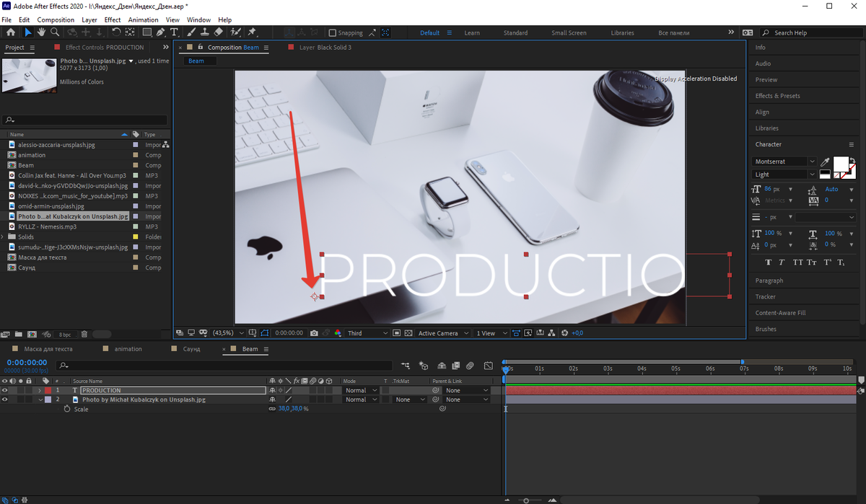Open the Tracker panel
Image resolution: width=866 pixels, height=504 pixels.
(x=765, y=296)
